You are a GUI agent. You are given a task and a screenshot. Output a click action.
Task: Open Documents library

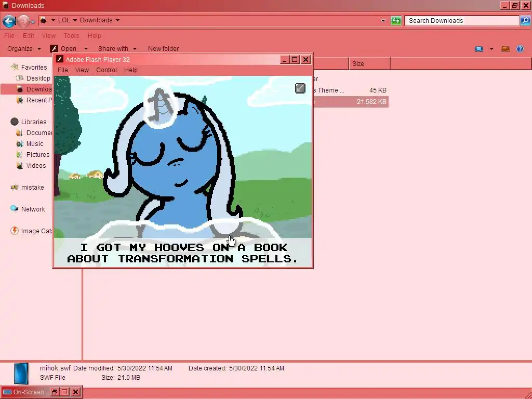click(39, 132)
